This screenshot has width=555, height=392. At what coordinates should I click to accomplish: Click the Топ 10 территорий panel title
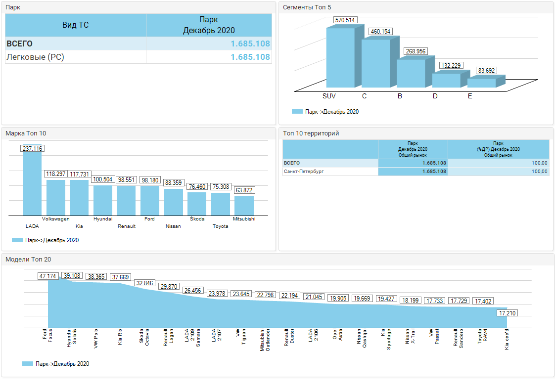311,133
